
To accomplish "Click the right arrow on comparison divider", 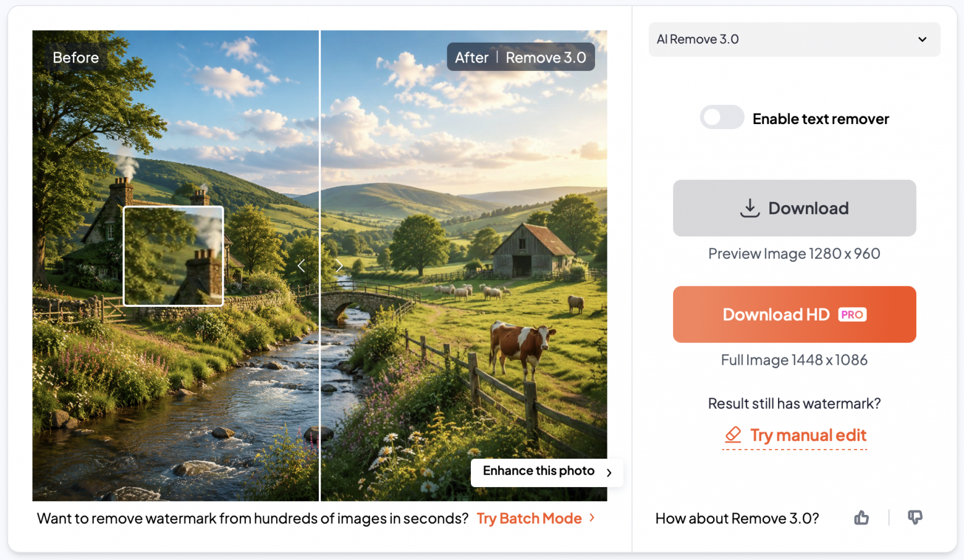I will [x=339, y=266].
